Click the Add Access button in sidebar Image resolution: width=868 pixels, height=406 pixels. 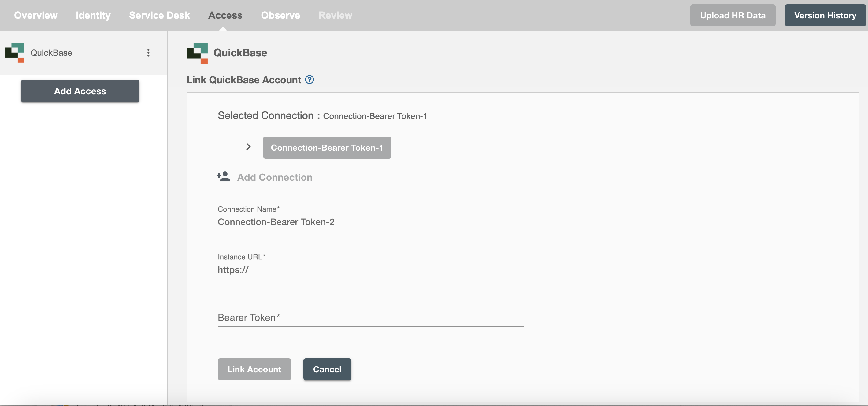click(x=80, y=91)
